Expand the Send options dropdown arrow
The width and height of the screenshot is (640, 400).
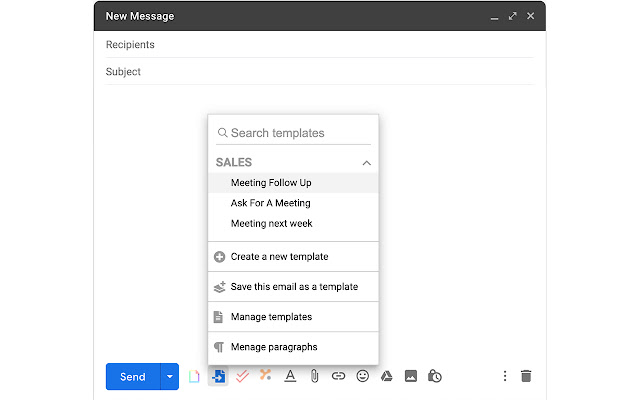click(x=170, y=376)
